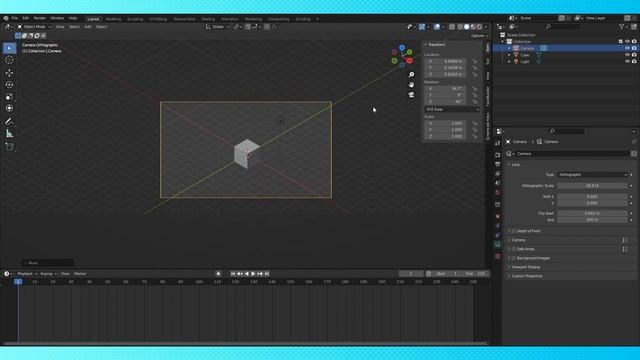Open the viewport Add menu
This screenshot has height=360, width=640.
(x=88, y=27)
